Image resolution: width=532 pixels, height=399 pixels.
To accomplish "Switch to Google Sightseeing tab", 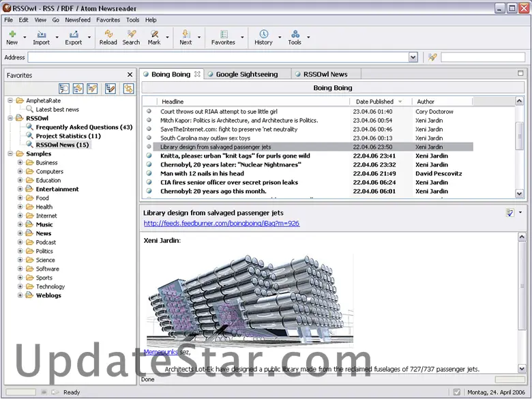I will pos(247,74).
